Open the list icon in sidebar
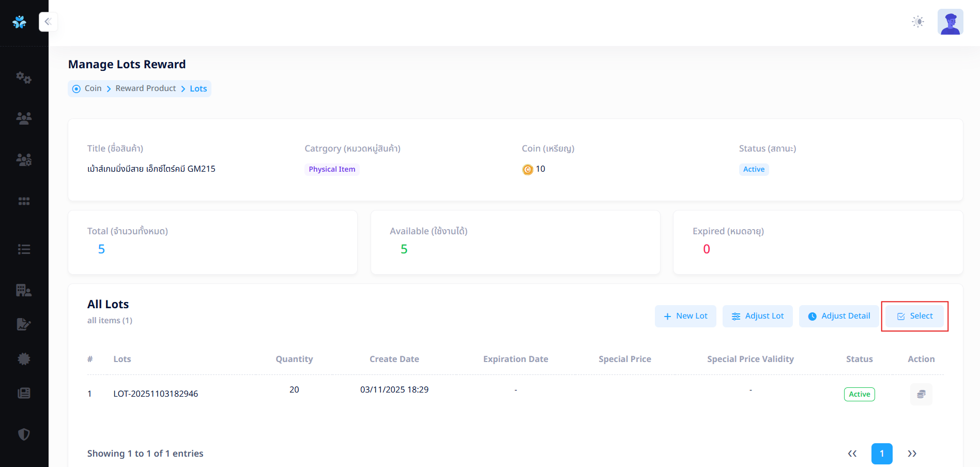 point(24,249)
